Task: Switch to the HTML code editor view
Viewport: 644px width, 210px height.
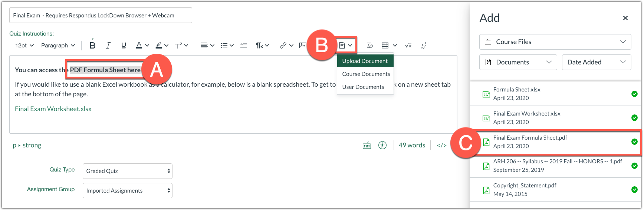Action: (441, 145)
